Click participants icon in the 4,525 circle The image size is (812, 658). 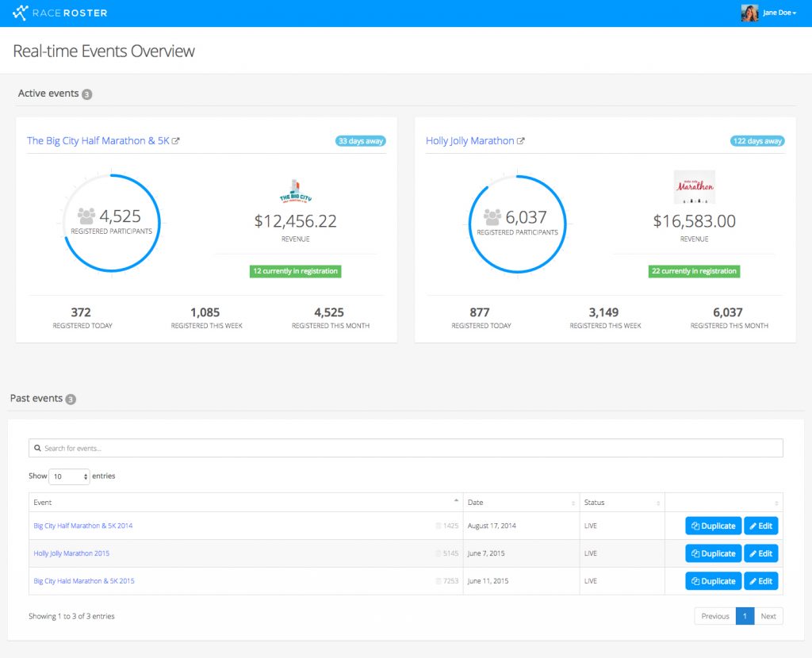point(86,216)
